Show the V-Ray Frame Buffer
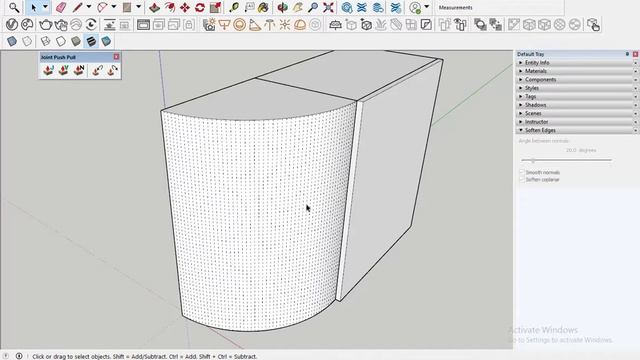The width and height of the screenshot is (640, 360). pyautogui.click(x=143, y=24)
